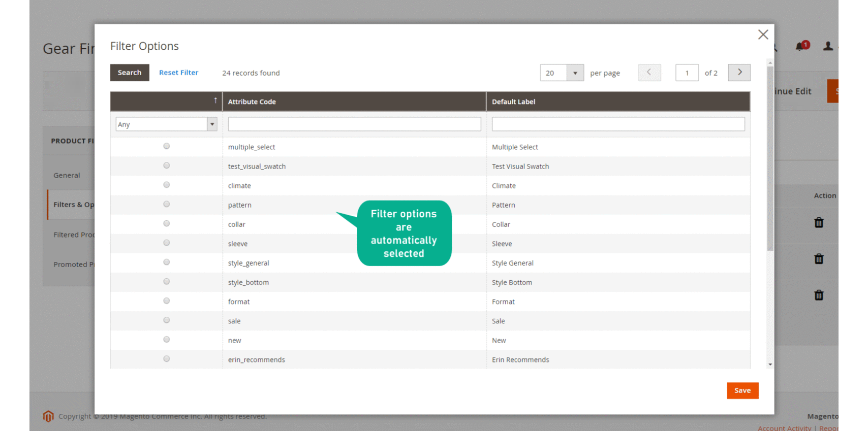Choose the new attribute radio button
The image size is (868, 431).
(x=166, y=339)
